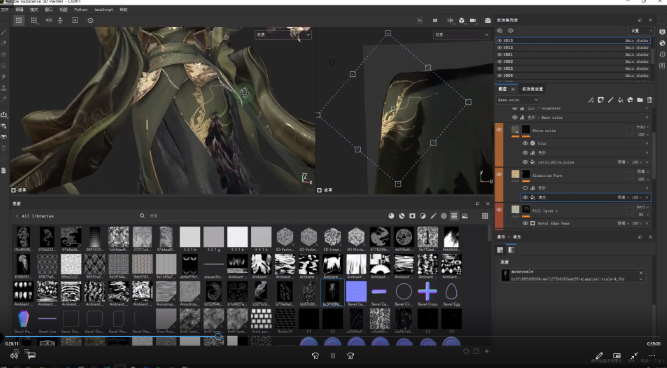Click the Aluminium Pure layer color thumbnail
This screenshot has width=667, height=368.
pyautogui.click(x=515, y=174)
